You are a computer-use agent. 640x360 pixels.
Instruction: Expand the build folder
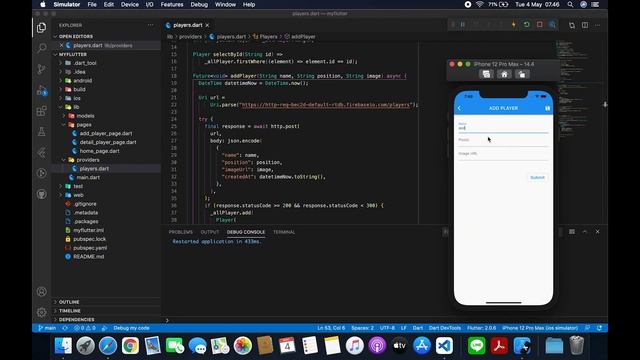(x=79, y=89)
